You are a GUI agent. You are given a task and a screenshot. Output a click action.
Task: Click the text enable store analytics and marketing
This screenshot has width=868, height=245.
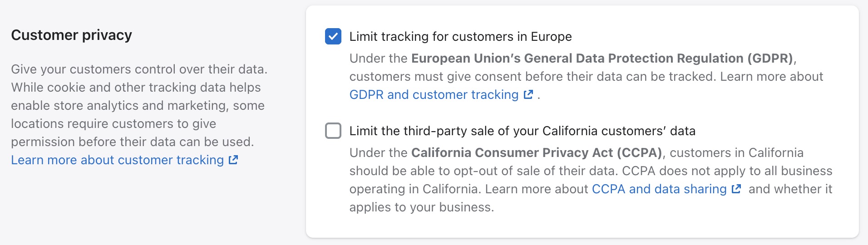(138, 105)
